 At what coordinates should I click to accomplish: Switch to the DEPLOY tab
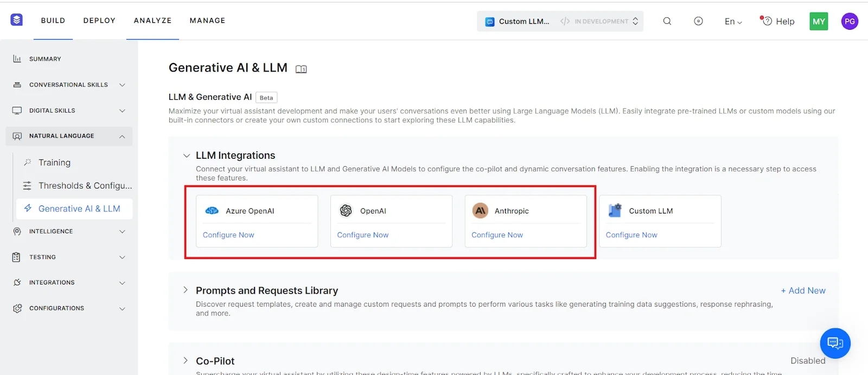[x=99, y=21]
